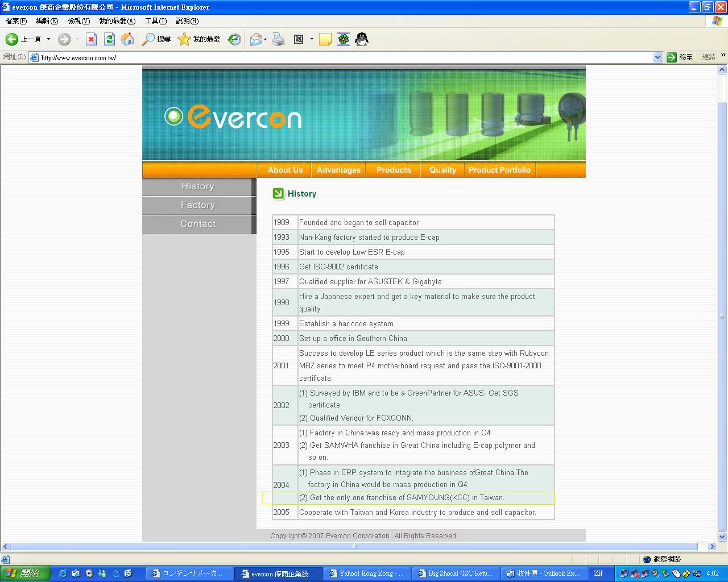
Task: Open the 檔案(F) File menu
Action: coord(16,21)
